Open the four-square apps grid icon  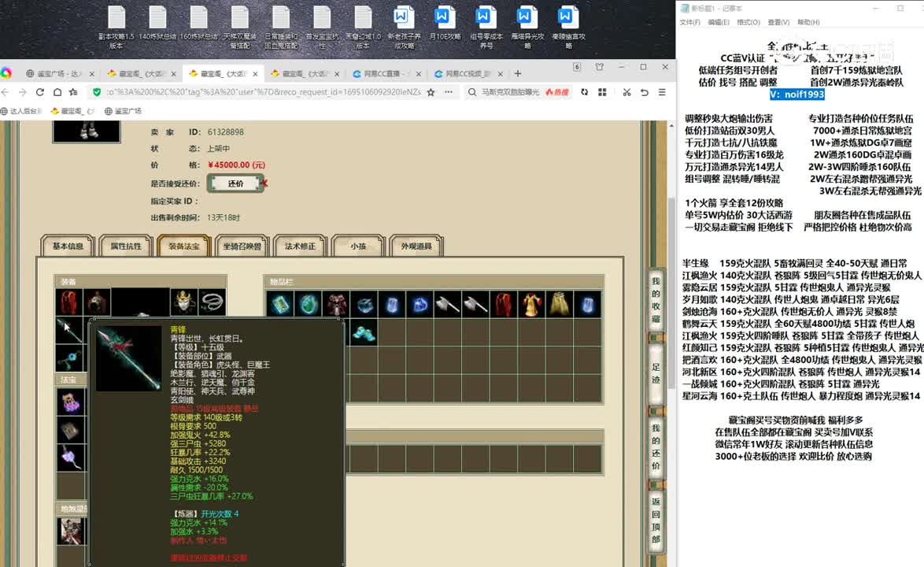[x=602, y=92]
